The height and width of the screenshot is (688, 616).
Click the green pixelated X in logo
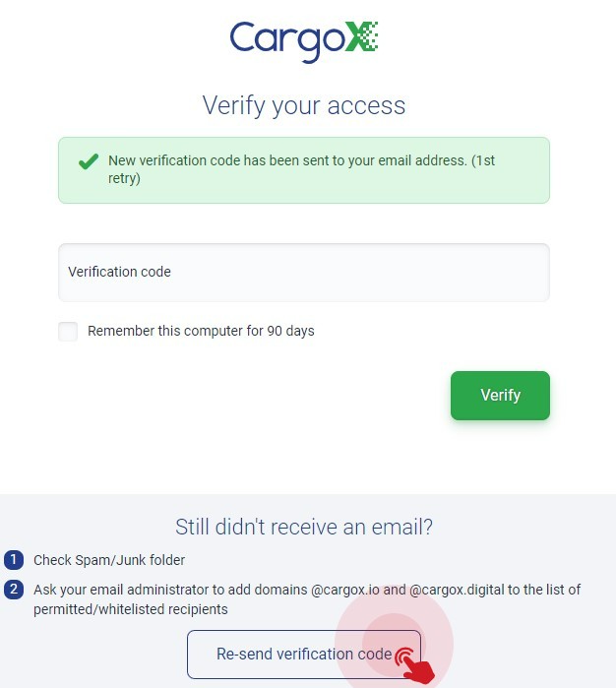(361, 36)
